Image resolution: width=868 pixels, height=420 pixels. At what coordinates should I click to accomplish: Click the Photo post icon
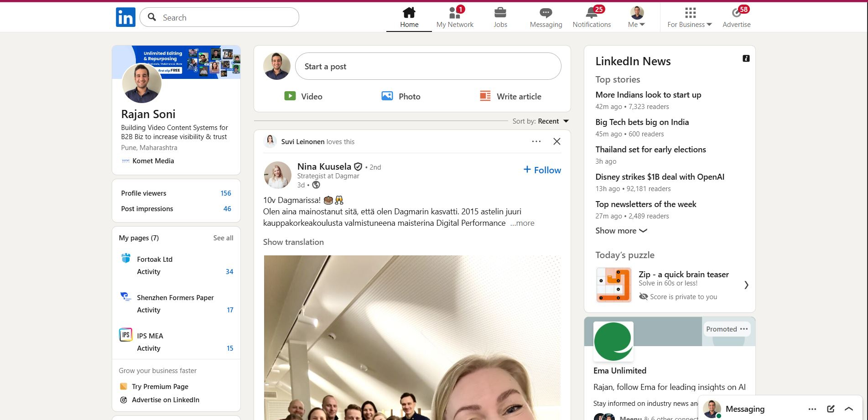tap(387, 96)
